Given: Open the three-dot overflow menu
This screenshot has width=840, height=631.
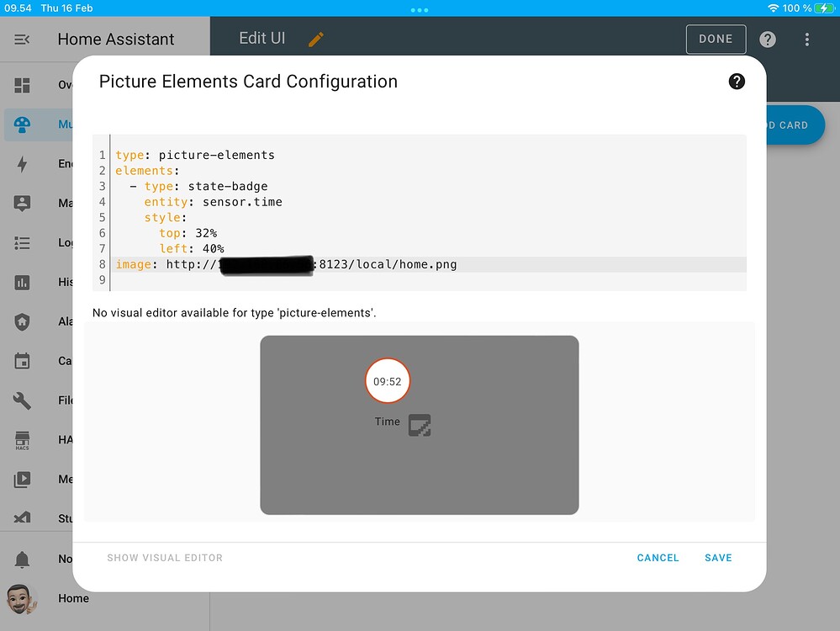Looking at the screenshot, I should click(806, 40).
